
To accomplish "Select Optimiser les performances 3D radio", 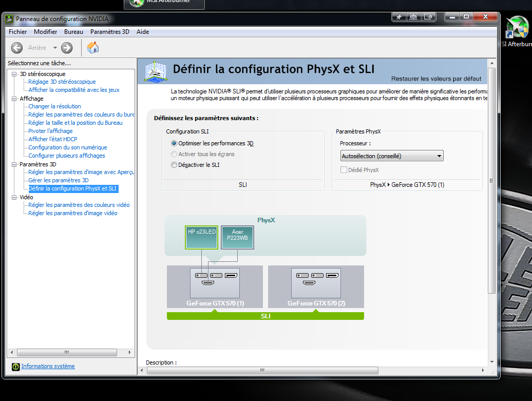I will point(174,143).
